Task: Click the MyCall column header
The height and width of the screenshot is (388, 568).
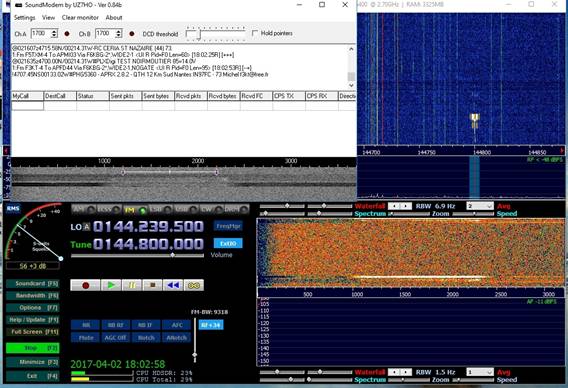Action: click(28, 96)
